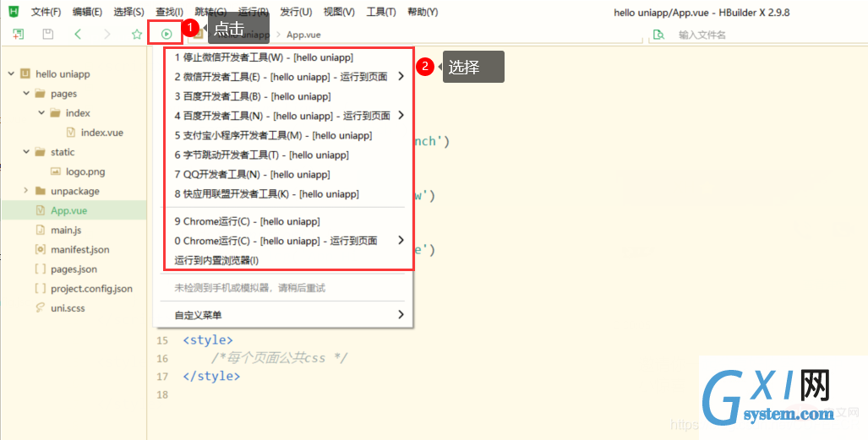Collapse the hello uniapp project node
This screenshot has width=868, height=440.
coord(11,73)
